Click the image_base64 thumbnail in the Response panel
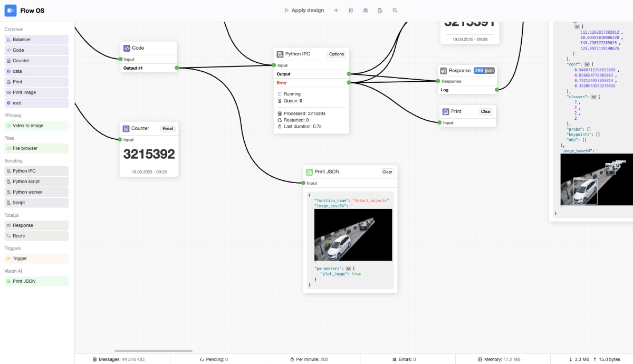The height and width of the screenshot is (364, 633). coord(597,179)
